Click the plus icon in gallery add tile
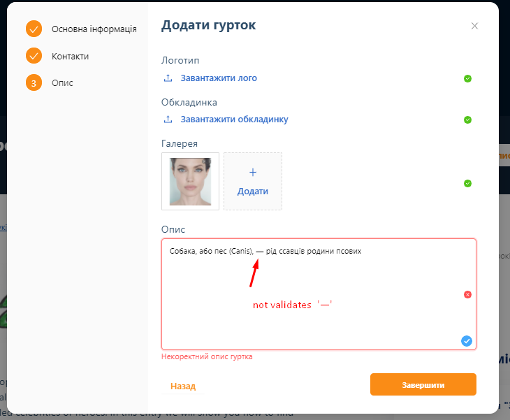510x420 pixels. [253, 172]
